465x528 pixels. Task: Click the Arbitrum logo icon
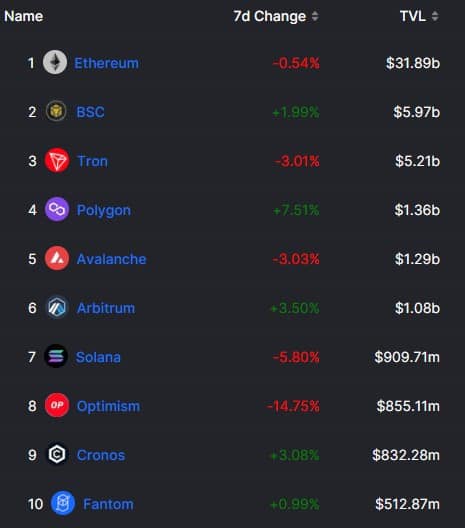pyautogui.click(x=57, y=307)
